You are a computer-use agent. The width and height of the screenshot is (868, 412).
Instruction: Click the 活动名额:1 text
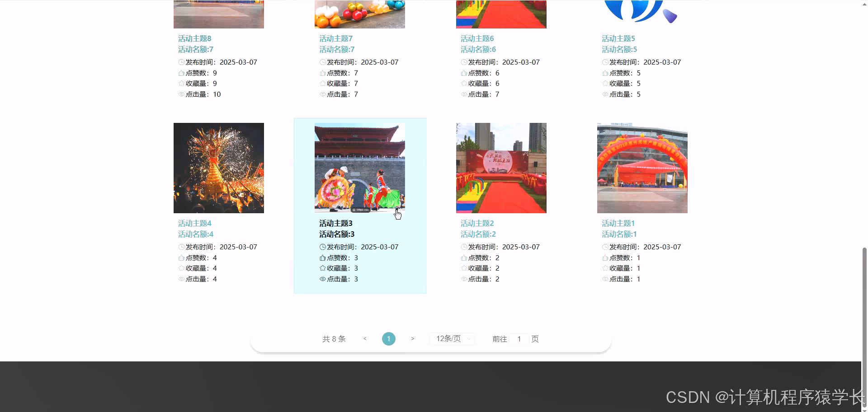click(x=619, y=234)
